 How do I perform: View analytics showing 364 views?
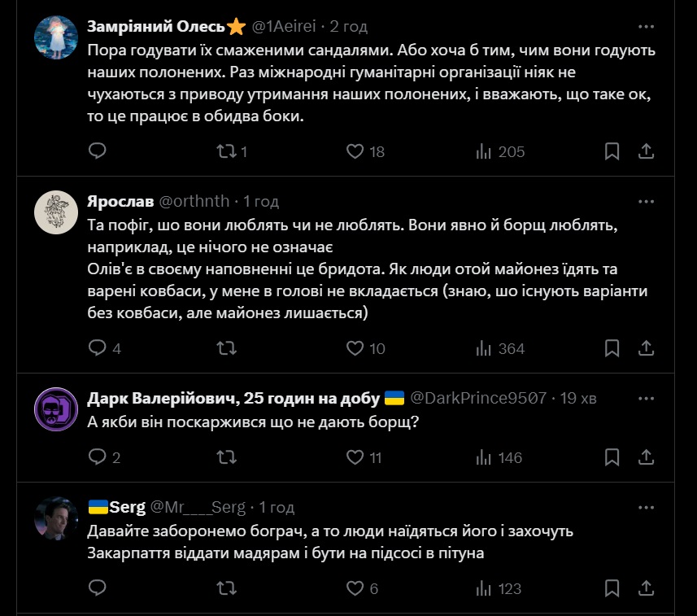[x=500, y=348]
